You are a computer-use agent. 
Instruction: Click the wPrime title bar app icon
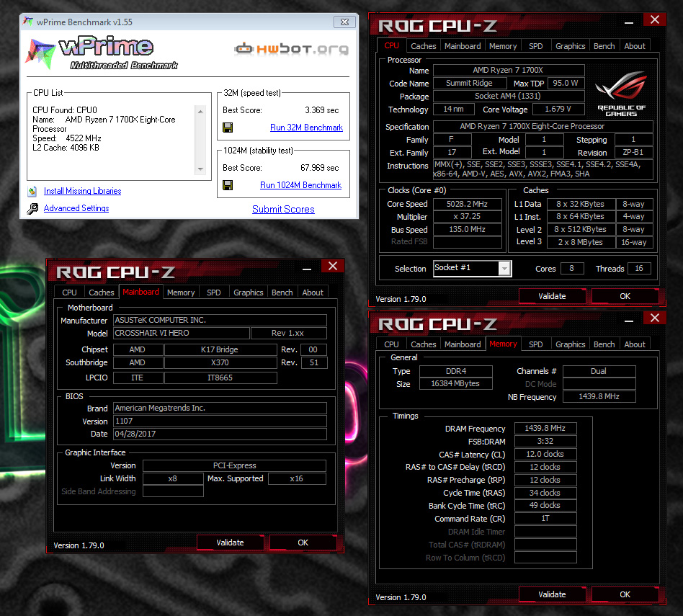pyautogui.click(x=28, y=22)
